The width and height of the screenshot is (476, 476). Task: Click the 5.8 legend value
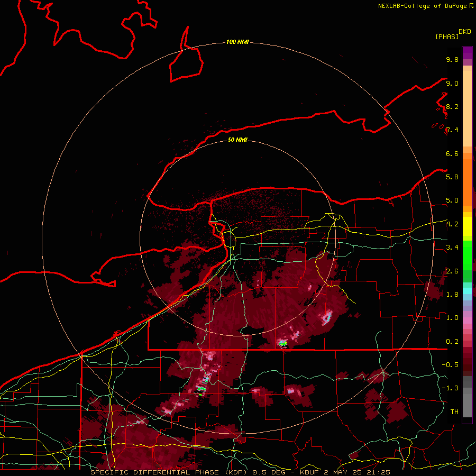[452, 177]
